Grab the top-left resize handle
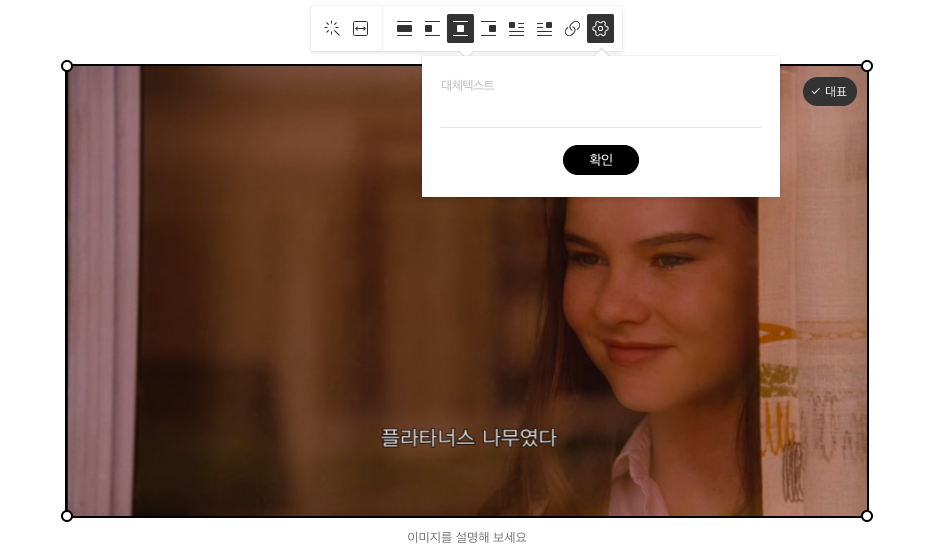Viewport: 943px width, 547px height. click(x=67, y=66)
